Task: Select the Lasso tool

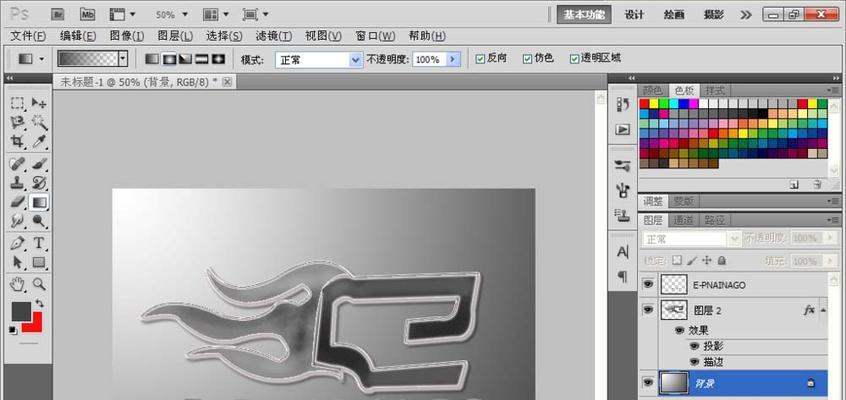Action: (18, 122)
